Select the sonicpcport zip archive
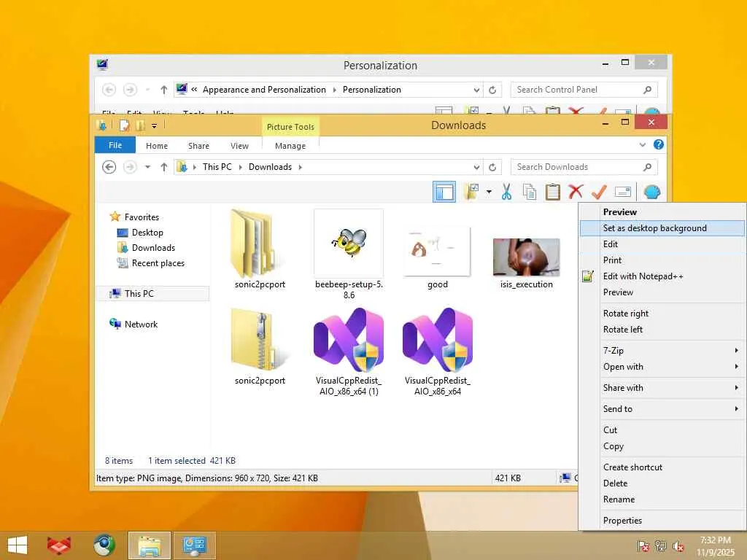This screenshot has width=747, height=560. (x=260, y=346)
